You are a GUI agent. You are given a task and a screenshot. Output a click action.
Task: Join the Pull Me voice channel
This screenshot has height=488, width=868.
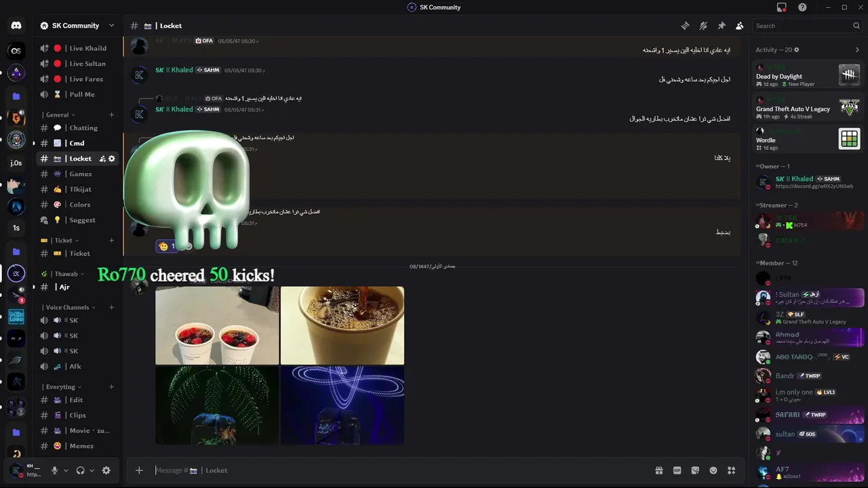point(78,94)
